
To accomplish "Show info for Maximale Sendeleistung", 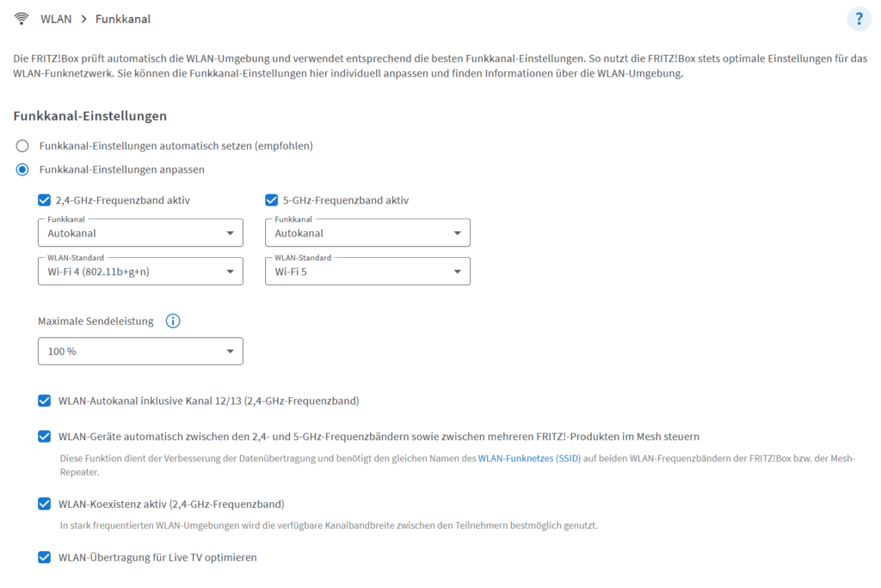I will (x=173, y=322).
